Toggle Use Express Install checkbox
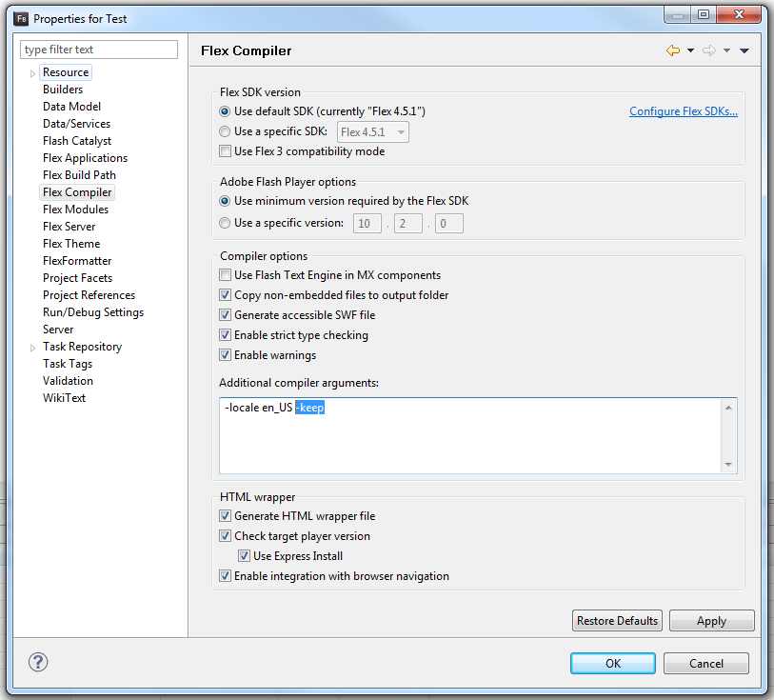Viewport: 774px width, 700px height. point(244,556)
